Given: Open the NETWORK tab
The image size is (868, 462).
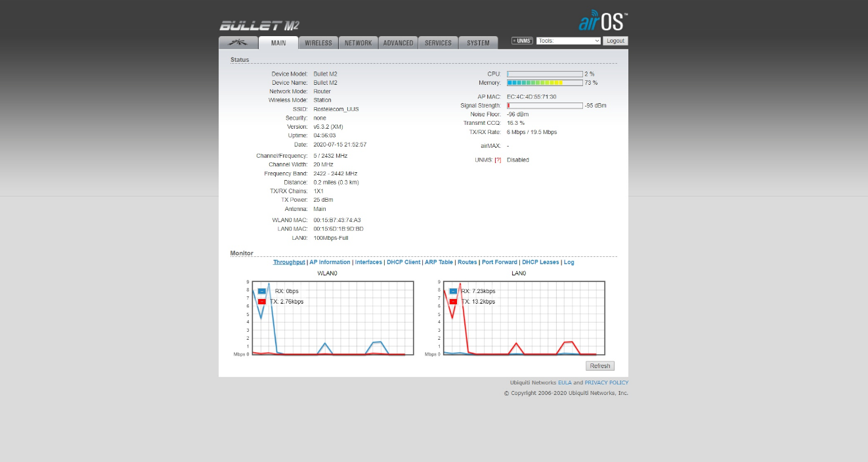Looking at the screenshot, I should click(x=358, y=43).
